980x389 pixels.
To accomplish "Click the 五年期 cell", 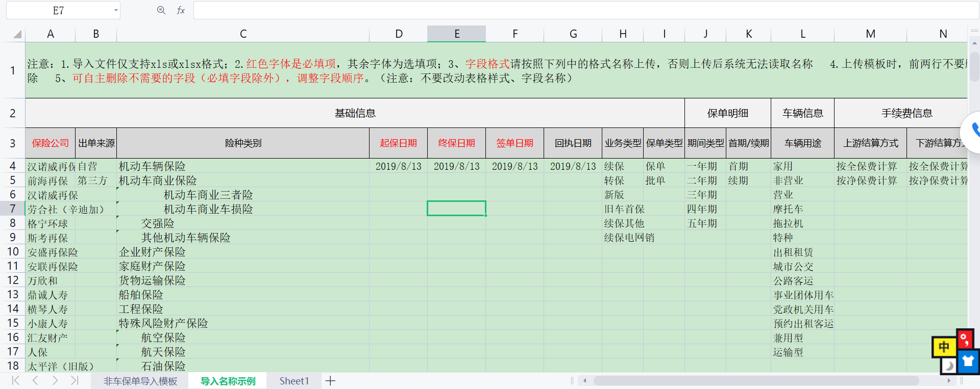I will 706,223.
